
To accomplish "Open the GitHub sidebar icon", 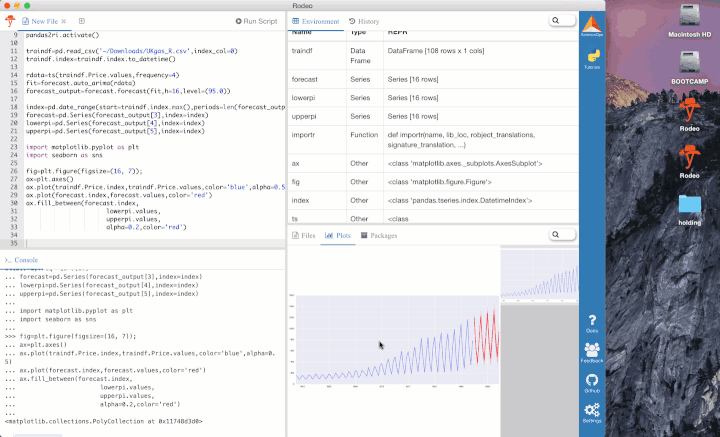I will pyautogui.click(x=592, y=383).
